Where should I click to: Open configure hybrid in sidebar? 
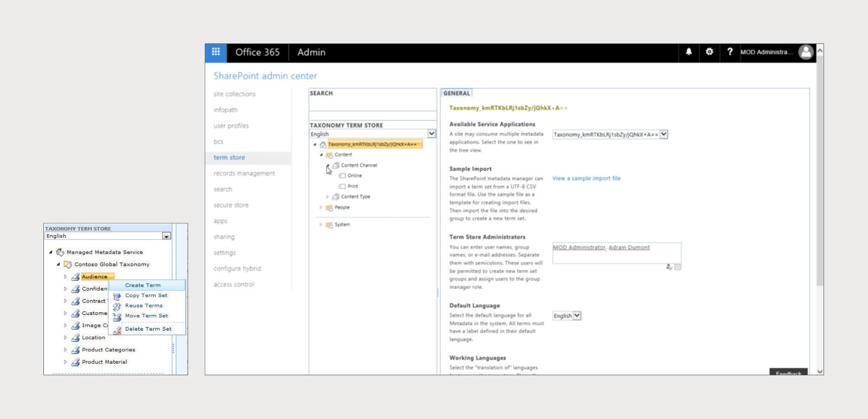coord(237,269)
